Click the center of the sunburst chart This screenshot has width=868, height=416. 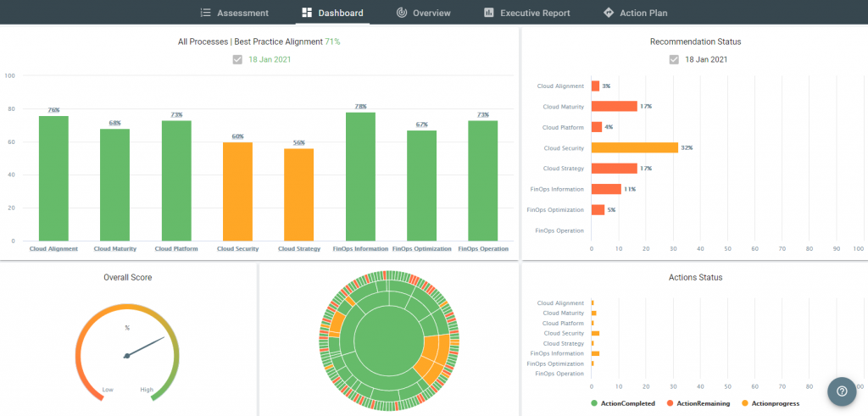coord(388,339)
